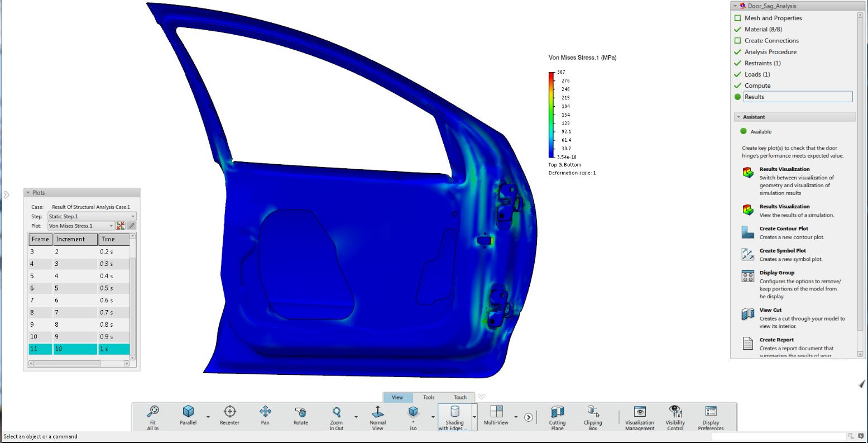This screenshot has width=868, height=443.
Task: Switch to the Tools tab
Action: 429,398
